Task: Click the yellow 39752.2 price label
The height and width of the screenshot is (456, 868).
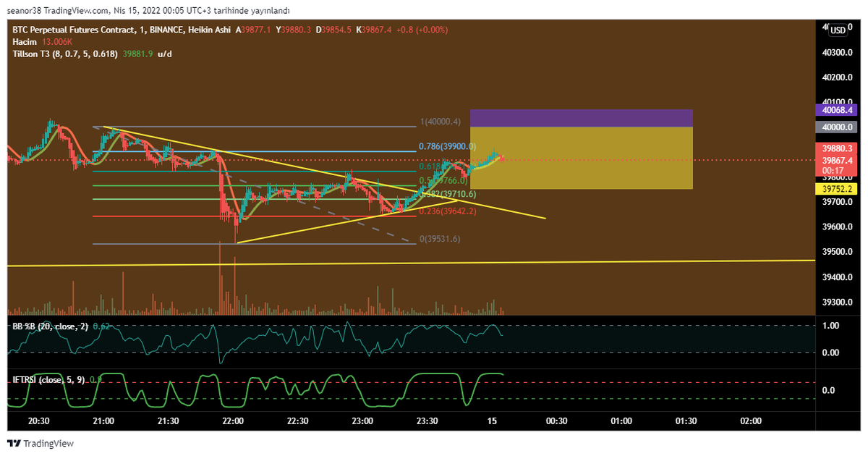Action: [x=838, y=189]
